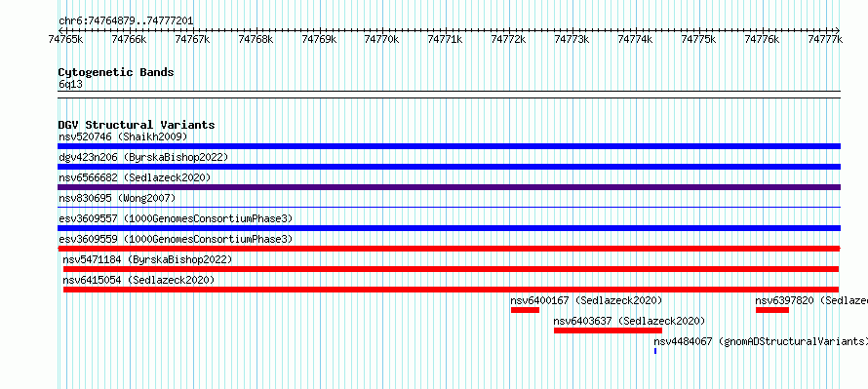Click the 74766k ruler tick label

pos(129,39)
